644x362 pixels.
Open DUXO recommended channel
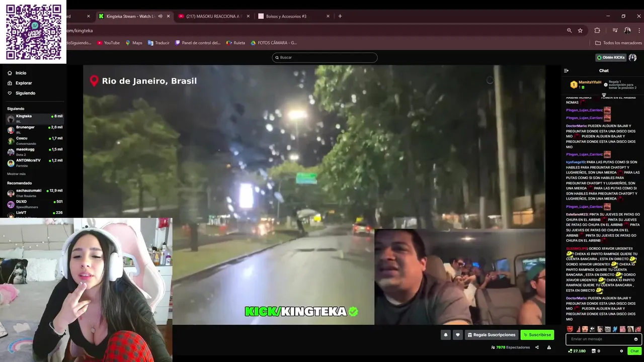pos(34,204)
